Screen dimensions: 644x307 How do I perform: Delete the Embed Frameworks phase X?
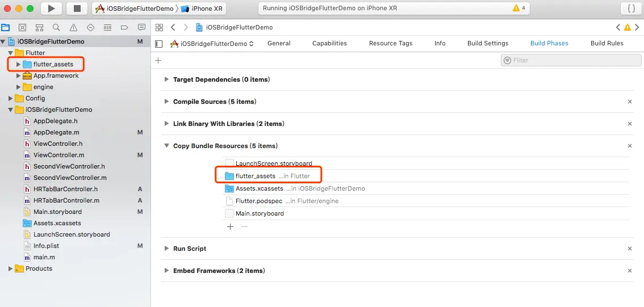click(x=630, y=271)
